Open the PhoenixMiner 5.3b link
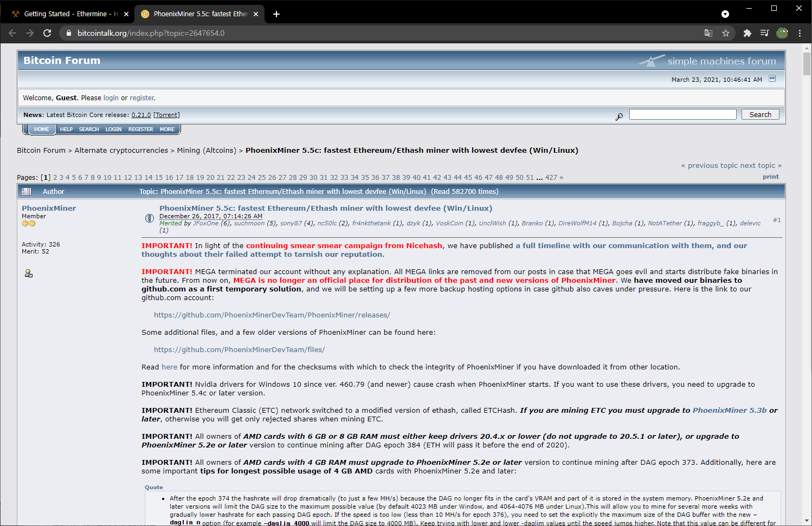This screenshot has width=812, height=526. pos(730,411)
